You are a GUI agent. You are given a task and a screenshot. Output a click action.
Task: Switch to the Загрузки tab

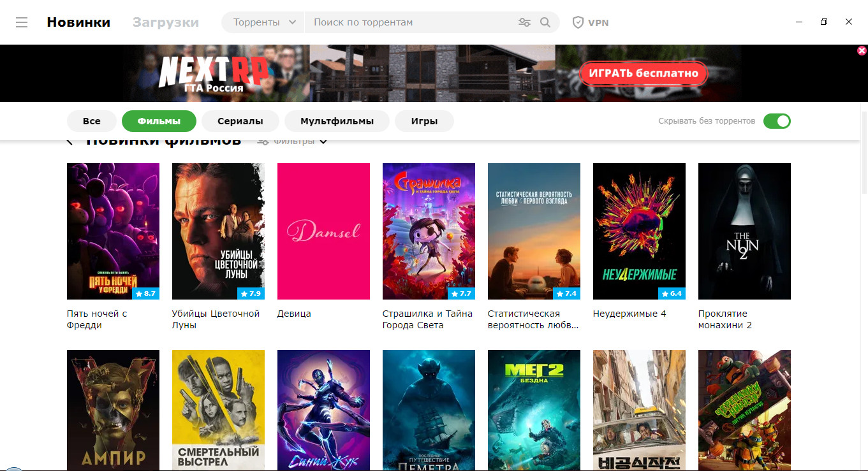coord(166,22)
